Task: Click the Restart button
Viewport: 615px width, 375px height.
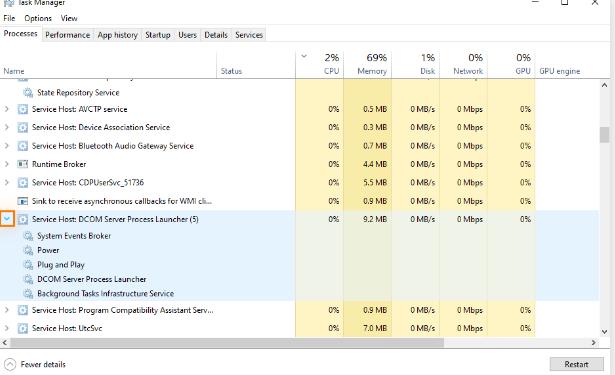Action: tap(576, 364)
